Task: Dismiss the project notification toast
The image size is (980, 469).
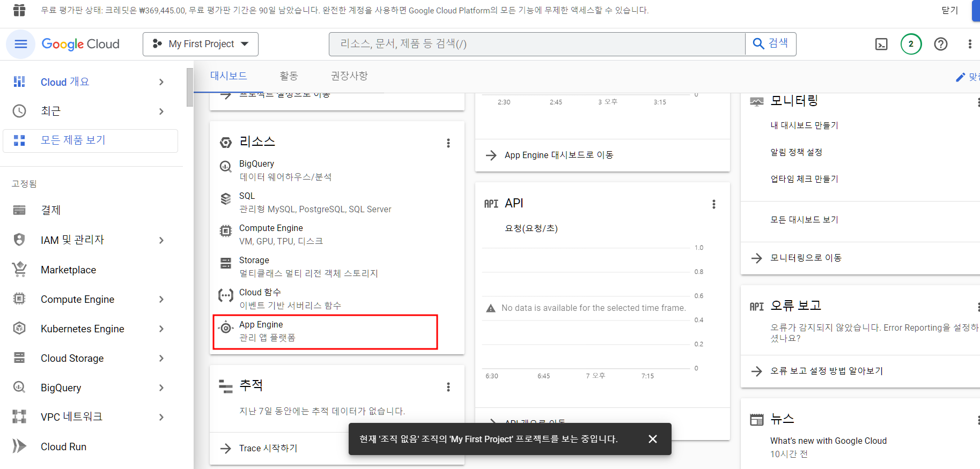Action: [x=653, y=439]
